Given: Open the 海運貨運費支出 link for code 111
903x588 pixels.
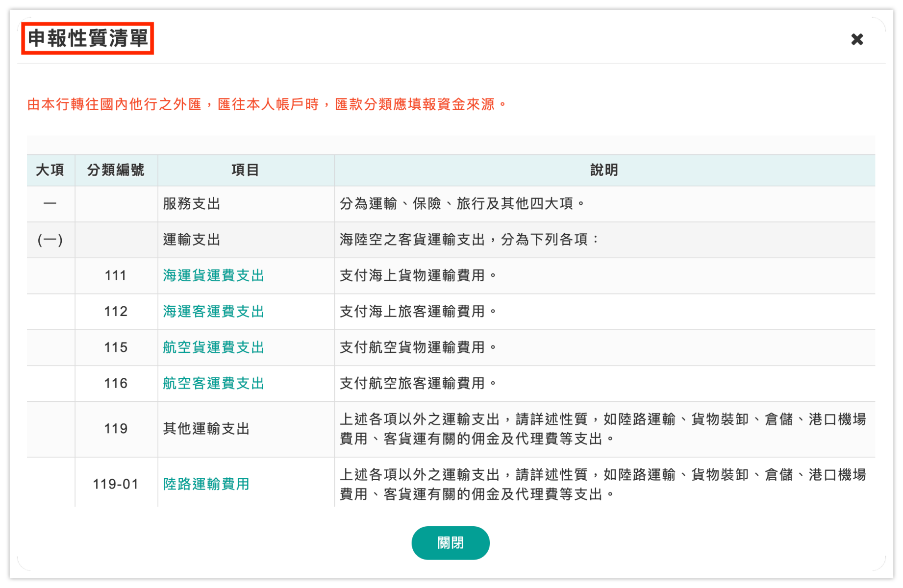Looking at the screenshot, I should (213, 275).
